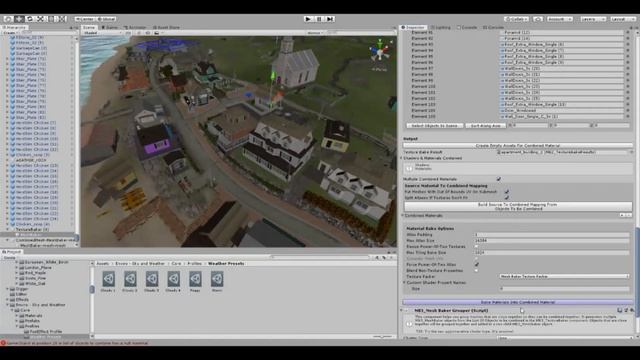This screenshot has height=360, width=640.
Task: Click Bake Materials Into Combined Material button
Action: point(518,302)
